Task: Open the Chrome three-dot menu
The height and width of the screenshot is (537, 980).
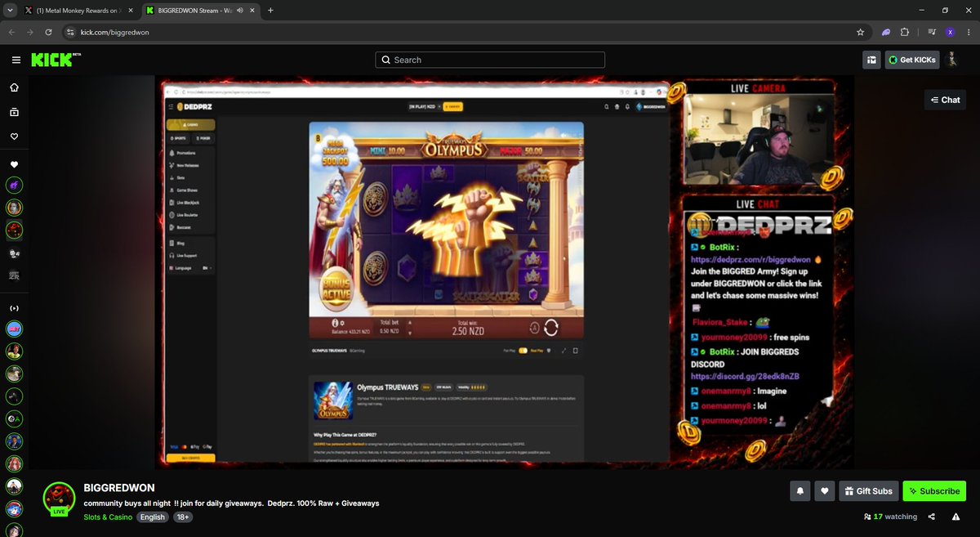Action: (x=968, y=32)
